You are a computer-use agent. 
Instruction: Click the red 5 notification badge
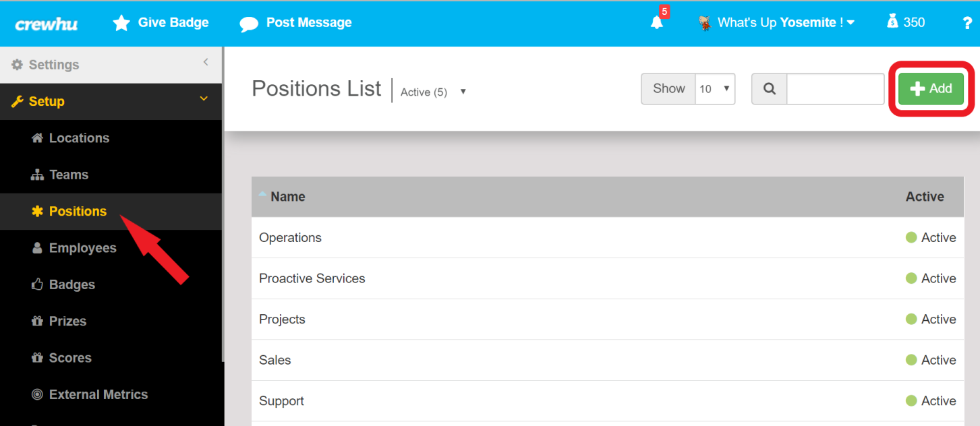point(664,11)
